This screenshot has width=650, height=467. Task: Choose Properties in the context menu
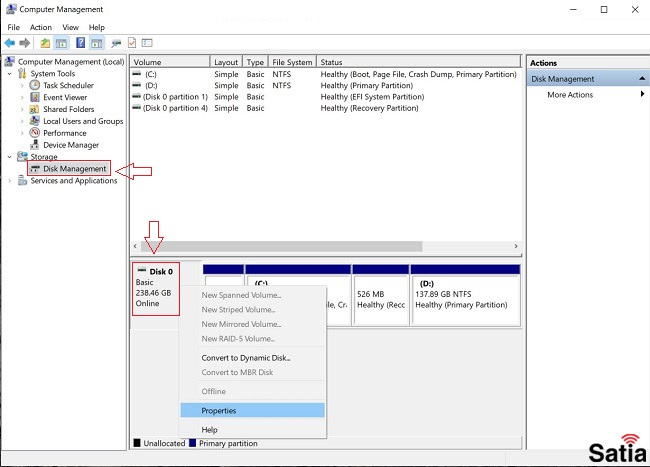[x=252, y=411]
